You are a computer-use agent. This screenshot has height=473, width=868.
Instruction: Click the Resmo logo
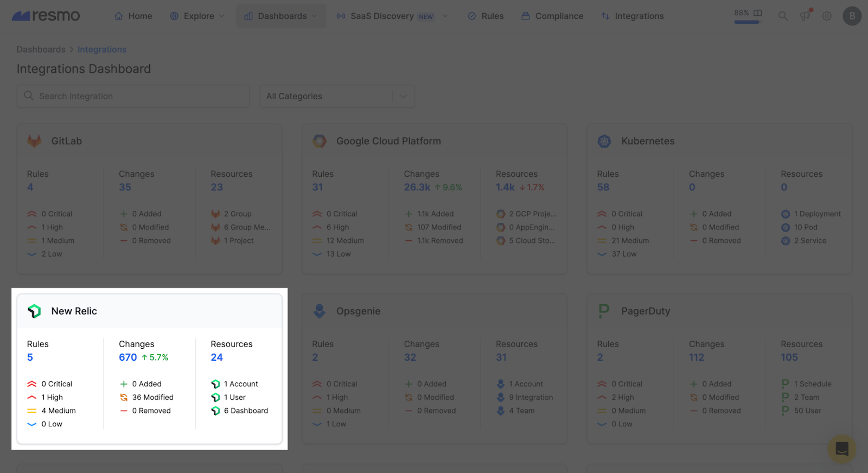(46, 16)
